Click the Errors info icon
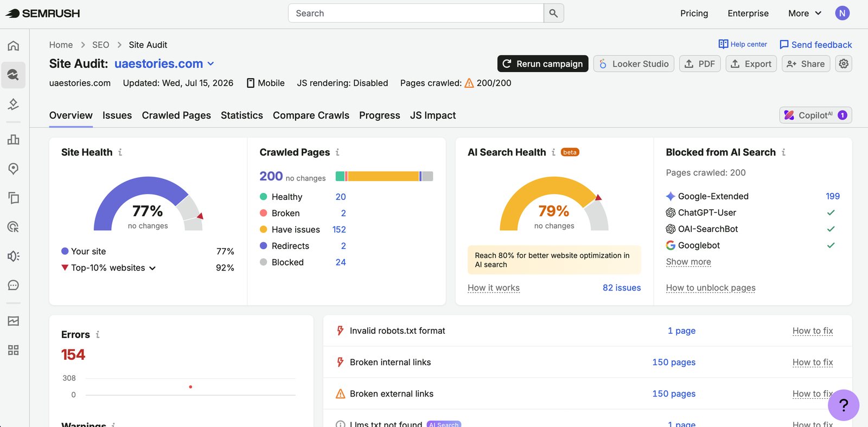This screenshot has width=868, height=427. coord(98,334)
